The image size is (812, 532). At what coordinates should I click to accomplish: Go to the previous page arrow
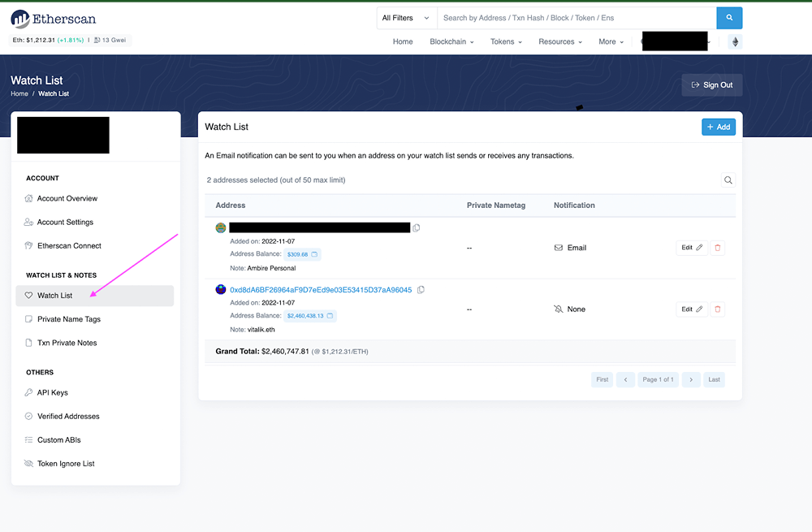[x=625, y=379]
